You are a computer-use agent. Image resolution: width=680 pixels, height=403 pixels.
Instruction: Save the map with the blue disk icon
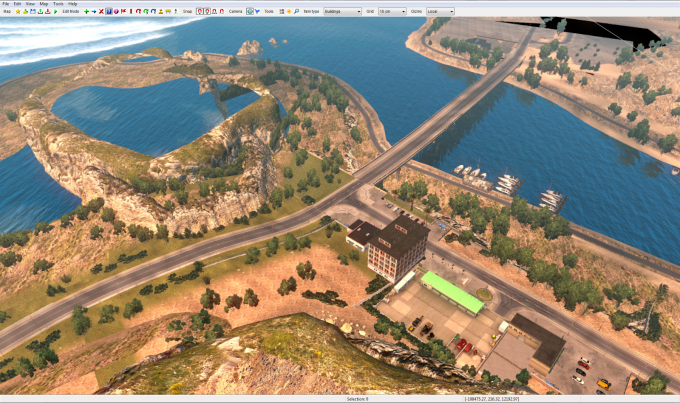tap(33, 11)
